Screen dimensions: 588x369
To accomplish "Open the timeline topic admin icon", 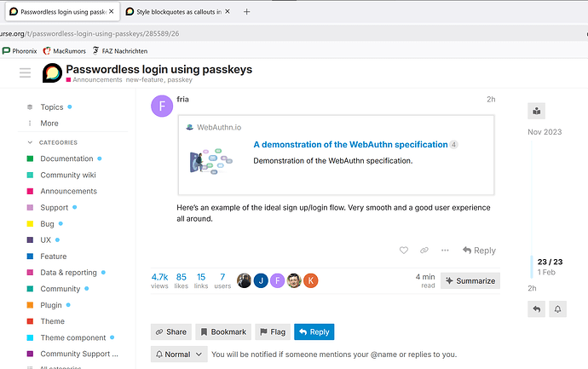I will coord(536,111).
